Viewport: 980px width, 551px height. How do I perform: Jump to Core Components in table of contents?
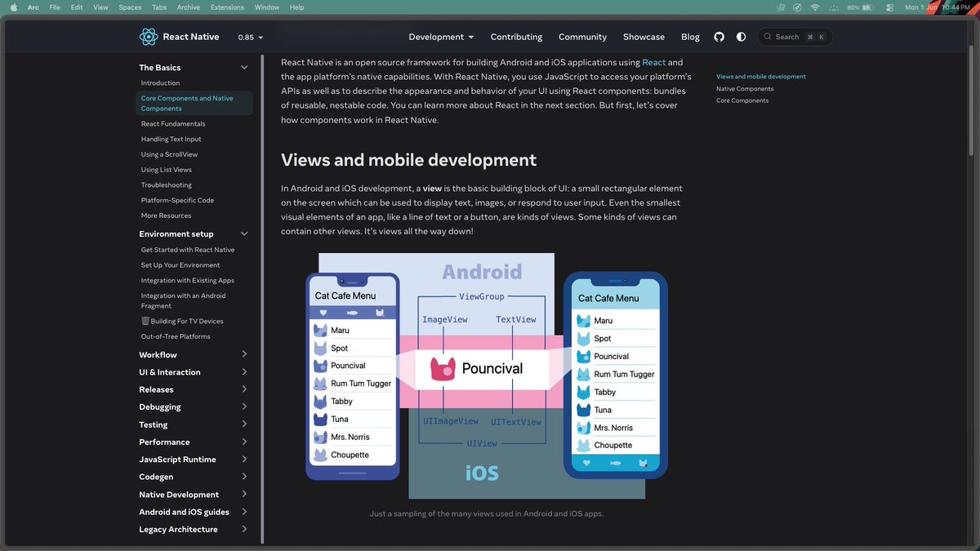pyautogui.click(x=742, y=100)
